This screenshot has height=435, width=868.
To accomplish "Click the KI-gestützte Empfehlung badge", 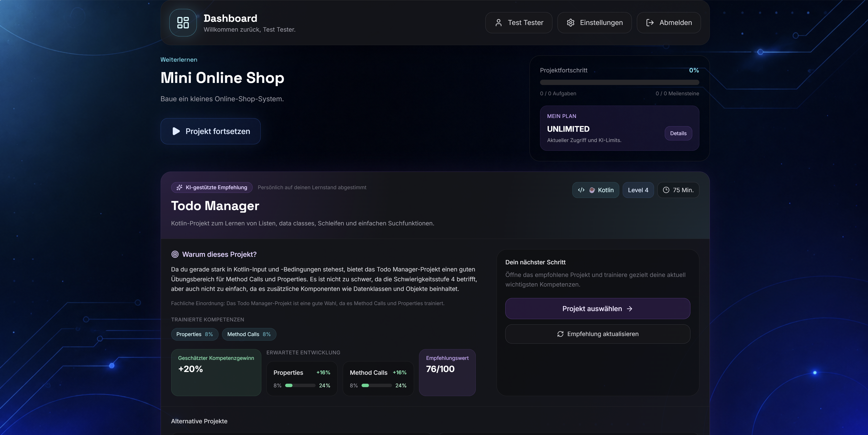I will pos(212,187).
